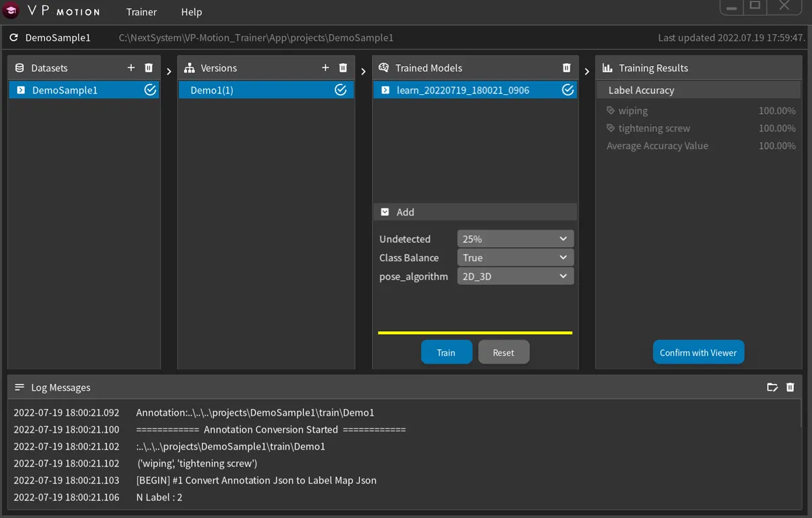Click the refresh icon beside DemoSample1 project
812x518 pixels.
14,38
